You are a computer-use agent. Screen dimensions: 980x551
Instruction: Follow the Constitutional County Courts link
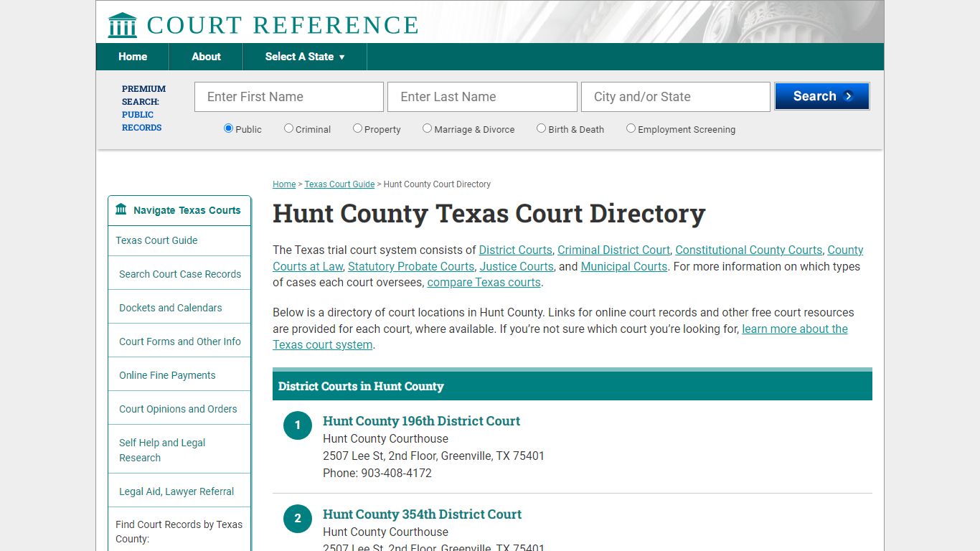pos(749,250)
